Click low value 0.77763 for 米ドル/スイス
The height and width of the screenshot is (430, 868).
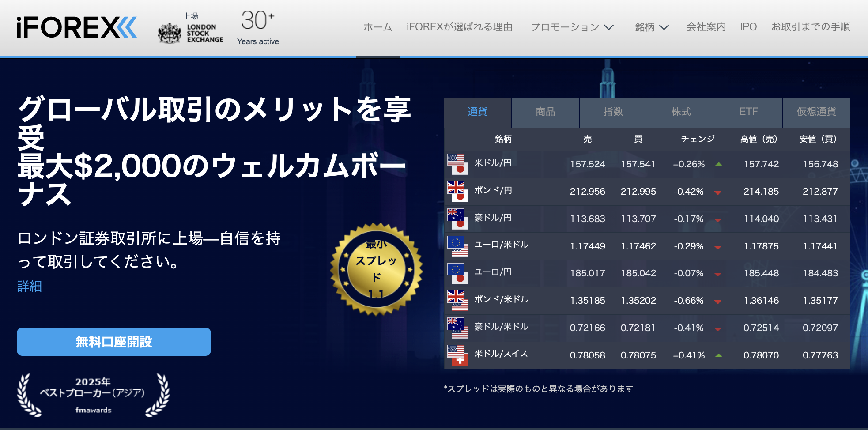tap(820, 355)
